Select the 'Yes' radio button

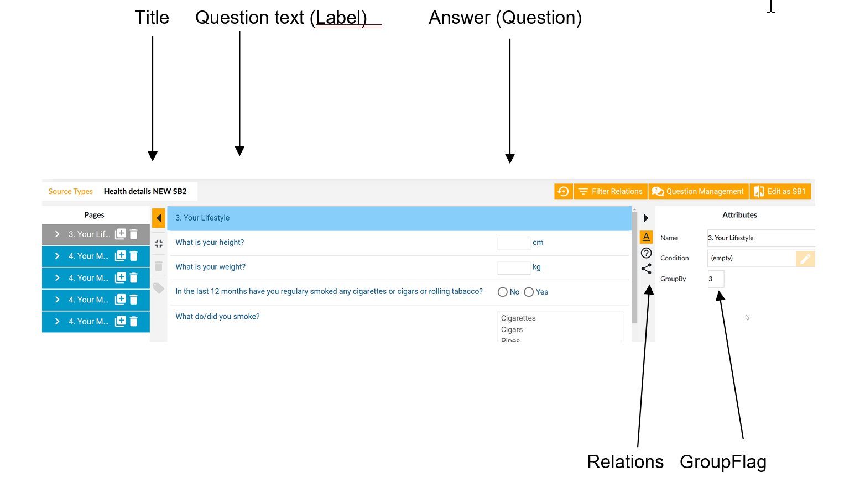[x=529, y=292]
